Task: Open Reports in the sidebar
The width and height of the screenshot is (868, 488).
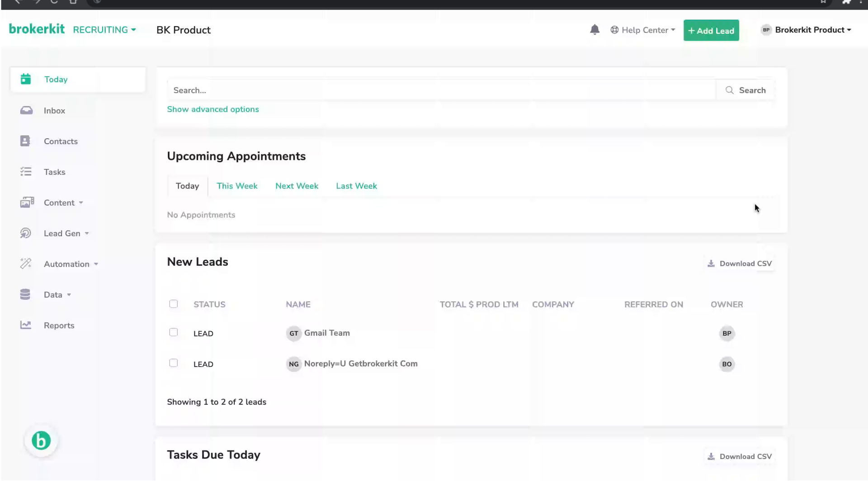Action: (x=59, y=325)
